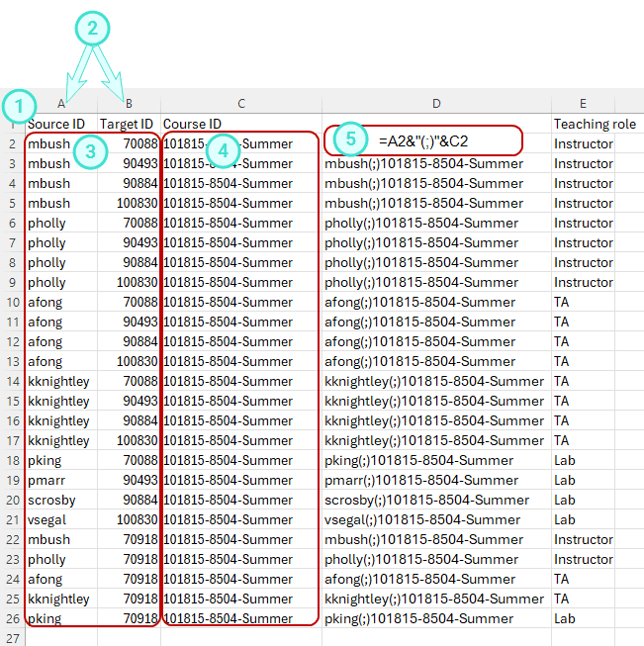Viewport: 644px width, 646px height.
Task: Click Instructor in row 23
Action: pyautogui.click(x=583, y=559)
